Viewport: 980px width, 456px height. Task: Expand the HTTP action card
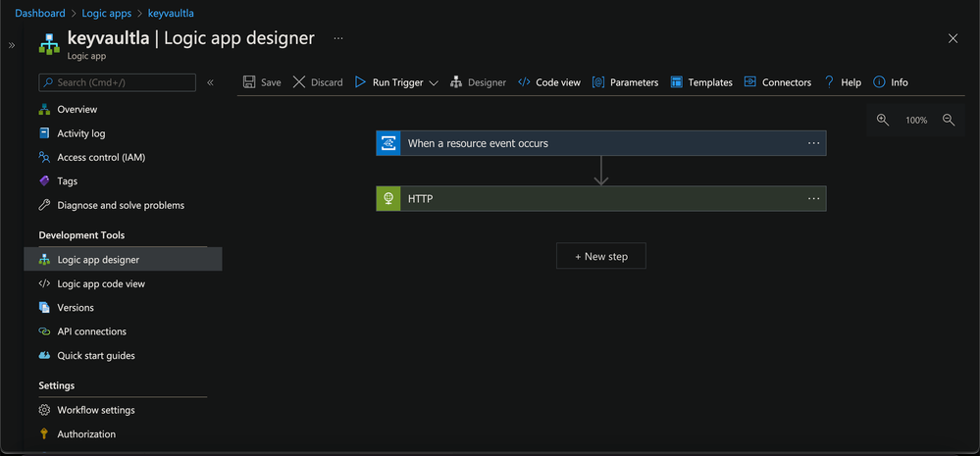(601, 199)
